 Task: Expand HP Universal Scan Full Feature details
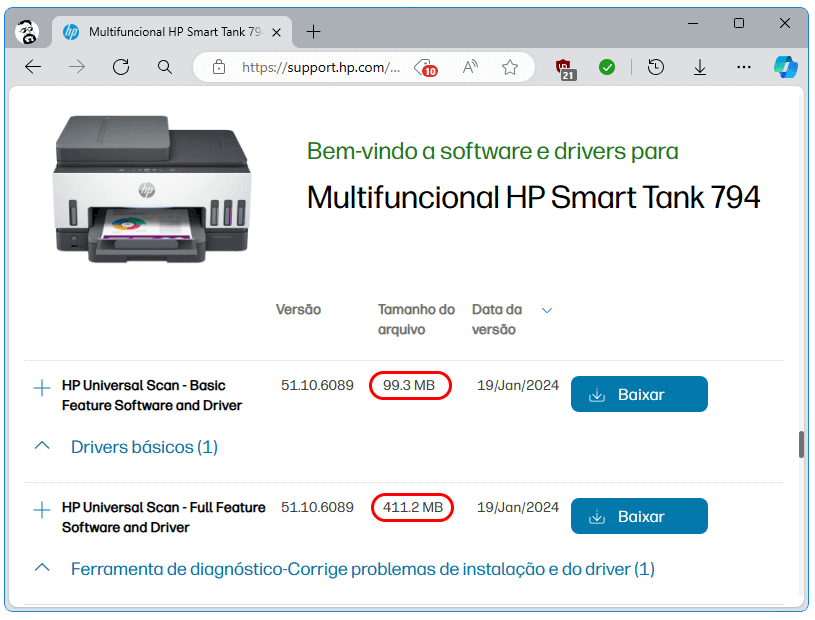pos(42,510)
